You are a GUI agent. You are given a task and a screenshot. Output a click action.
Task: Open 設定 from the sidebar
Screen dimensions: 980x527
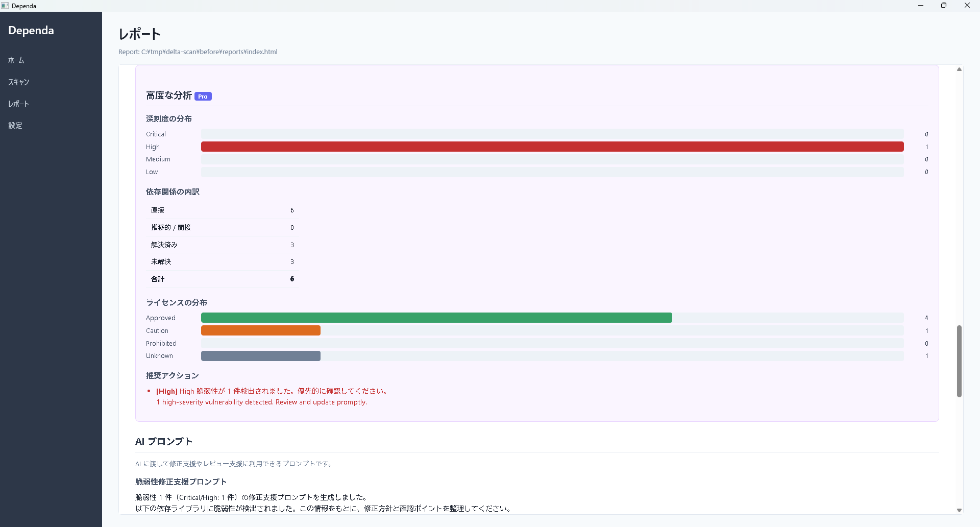15,125
